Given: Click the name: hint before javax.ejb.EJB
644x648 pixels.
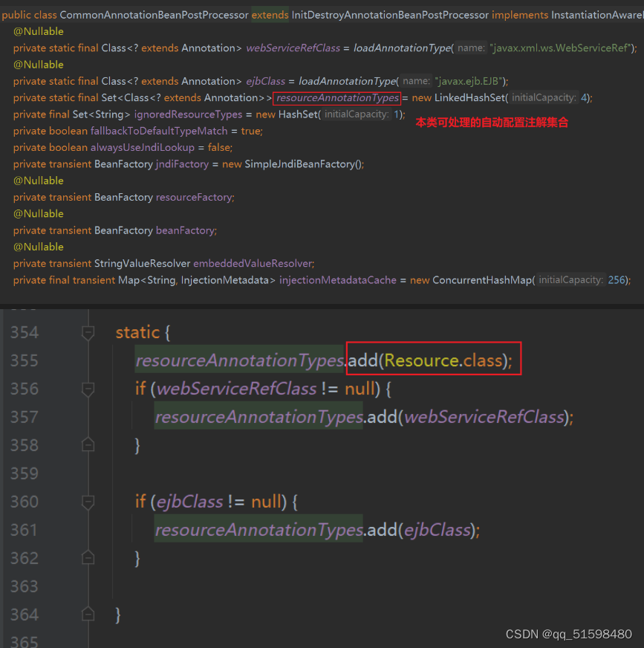Looking at the screenshot, I should (416, 81).
